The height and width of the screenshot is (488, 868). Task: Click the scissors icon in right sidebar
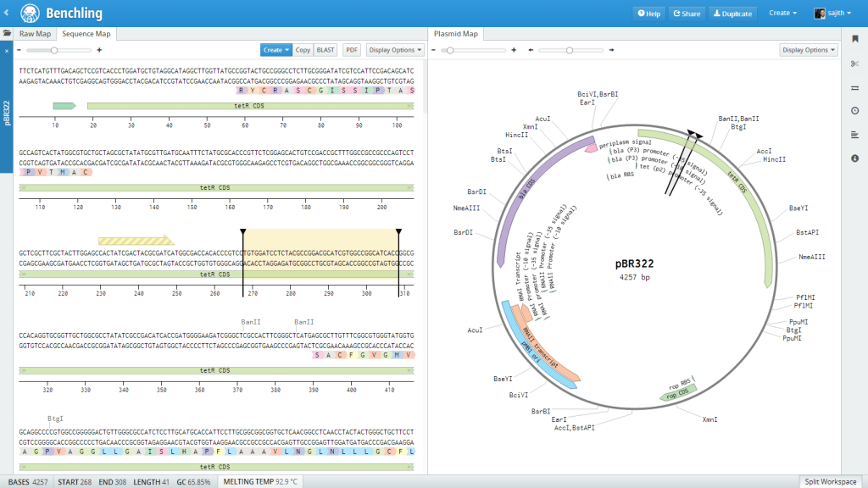pyautogui.click(x=854, y=64)
